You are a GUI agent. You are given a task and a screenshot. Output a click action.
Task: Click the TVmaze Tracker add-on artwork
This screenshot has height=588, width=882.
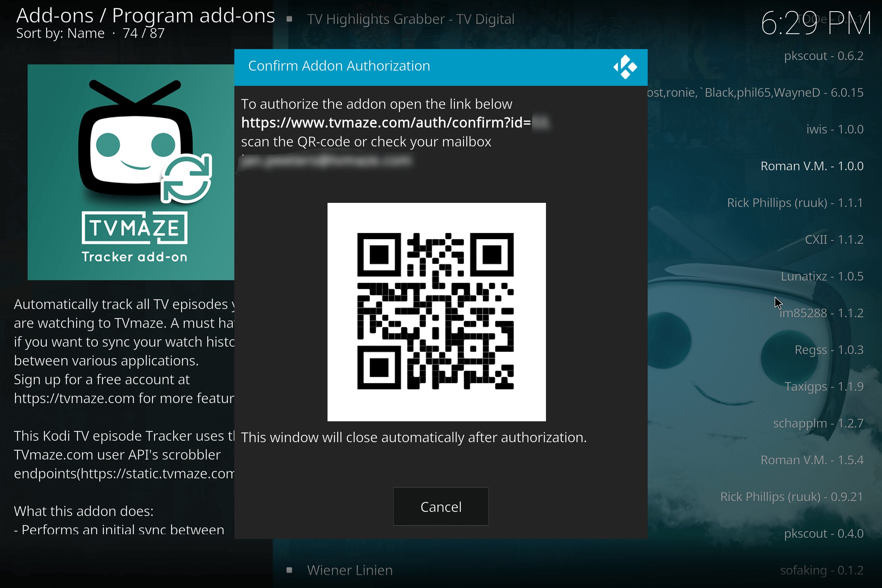point(131,172)
